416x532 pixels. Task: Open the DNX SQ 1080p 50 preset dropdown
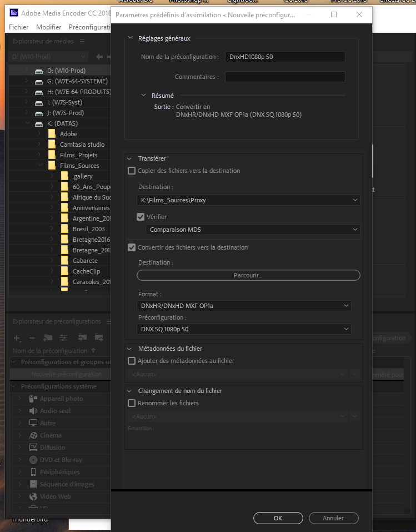pos(244,329)
